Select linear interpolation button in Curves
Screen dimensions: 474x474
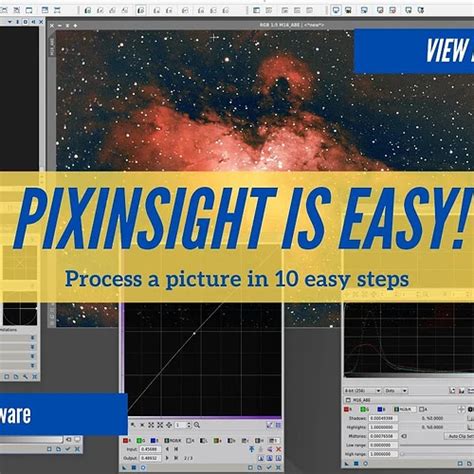point(278,458)
